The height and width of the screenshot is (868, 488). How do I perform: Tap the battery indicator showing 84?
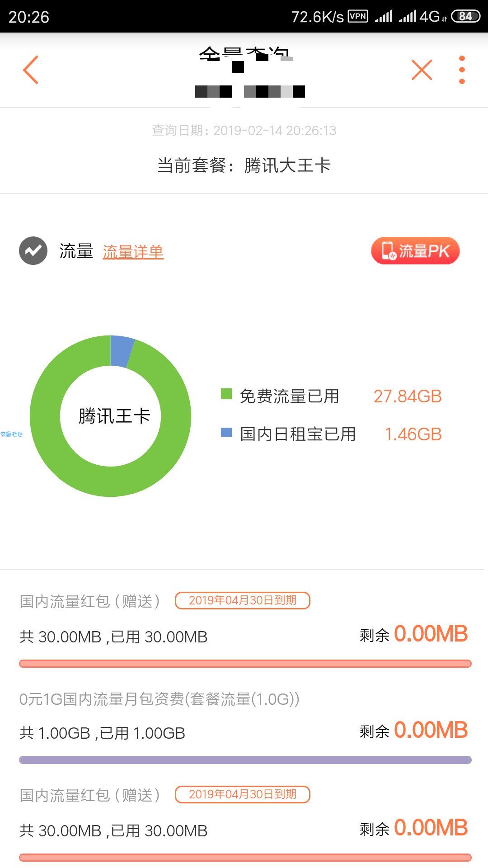coord(465,16)
